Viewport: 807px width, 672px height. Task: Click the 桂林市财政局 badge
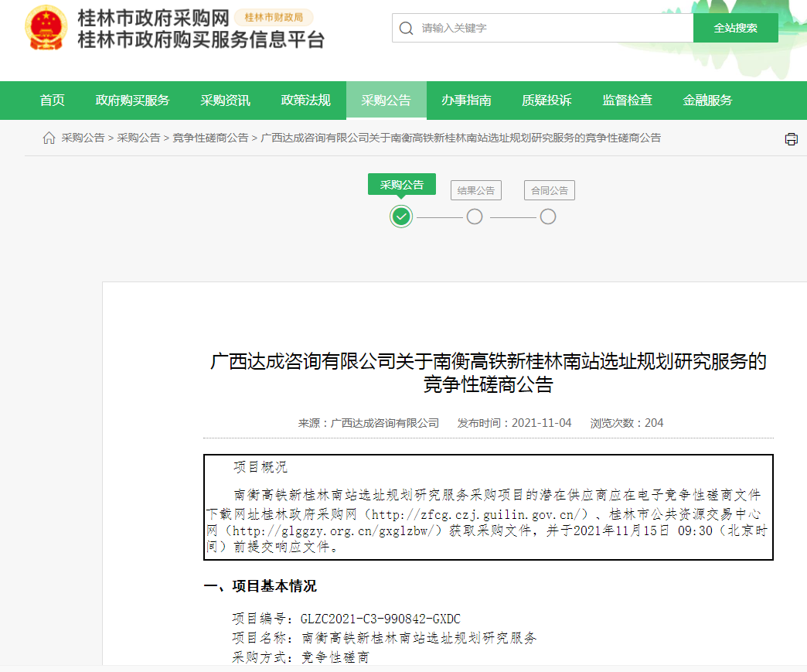274,18
